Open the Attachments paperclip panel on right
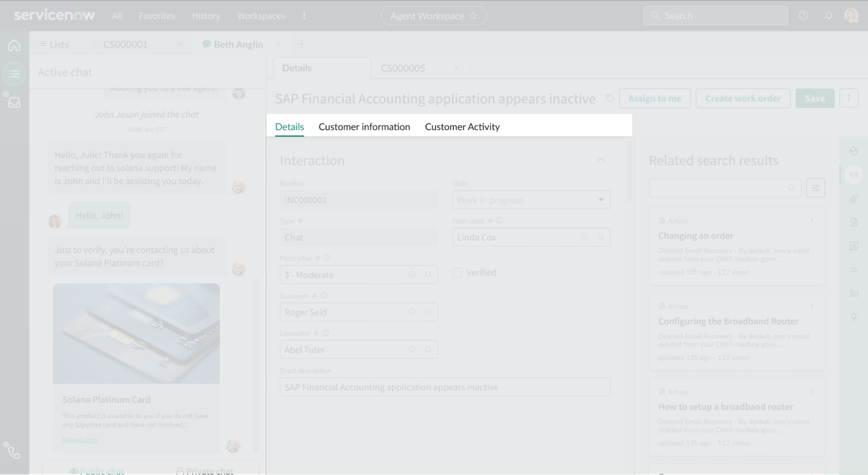This screenshot has height=475, width=868. tap(853, 198)
